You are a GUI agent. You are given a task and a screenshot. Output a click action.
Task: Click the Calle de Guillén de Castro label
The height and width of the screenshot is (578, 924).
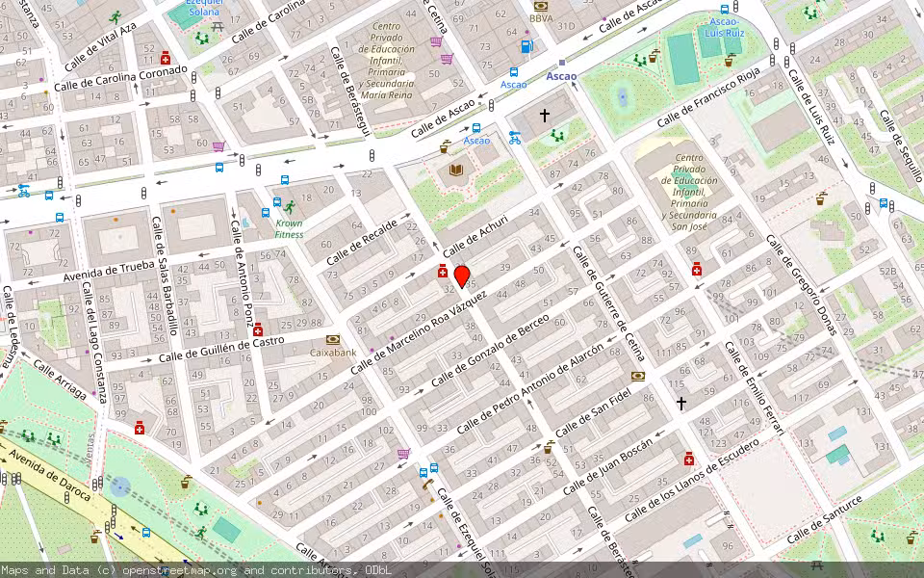[221, 349]
